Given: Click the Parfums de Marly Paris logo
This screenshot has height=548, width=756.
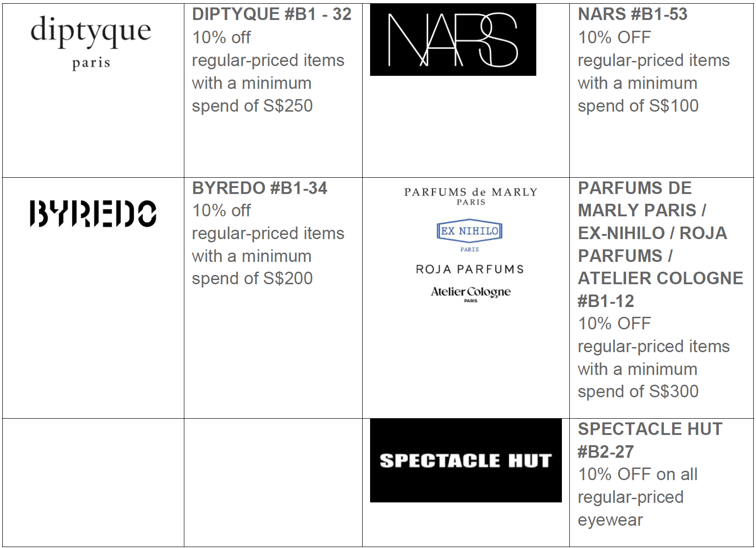Looking at the screenshot, I should 471,196.
